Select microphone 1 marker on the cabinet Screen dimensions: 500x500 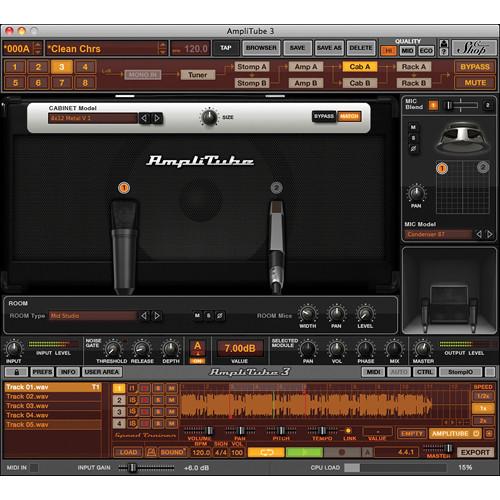click(124, 188)
